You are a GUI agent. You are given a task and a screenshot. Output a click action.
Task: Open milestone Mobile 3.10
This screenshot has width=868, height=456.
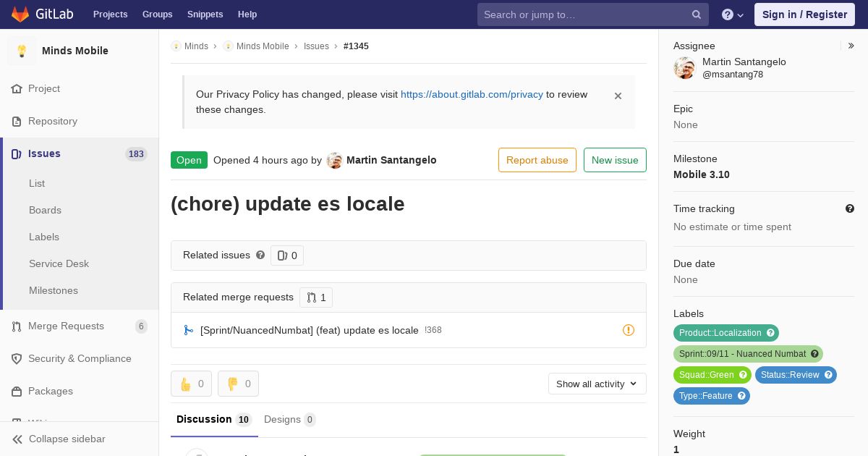click(702, 174)
